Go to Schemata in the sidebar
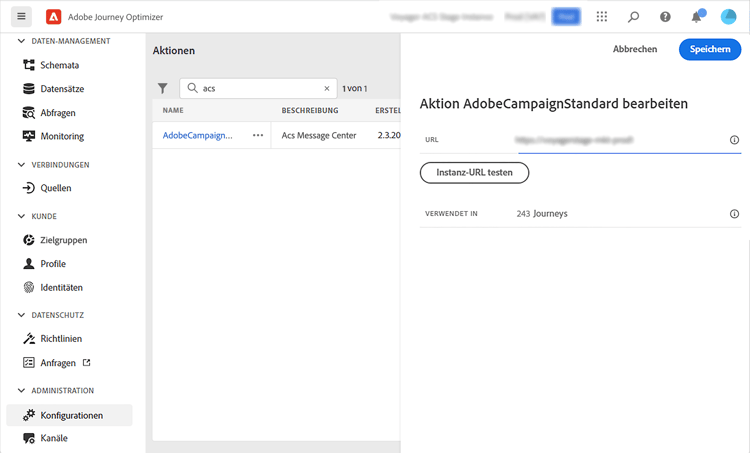Screen dimensions: 750x453 (59, 65)
